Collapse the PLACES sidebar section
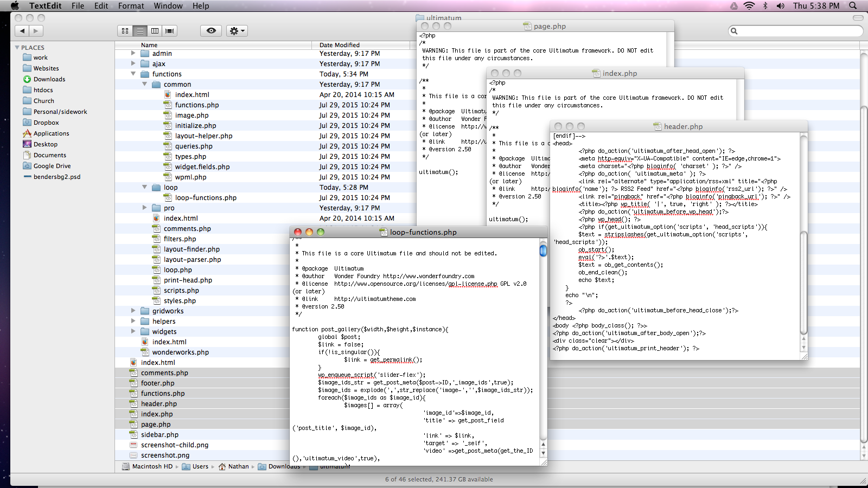The height and width of the screenshot is (488, 868). (x=17, y=48)
